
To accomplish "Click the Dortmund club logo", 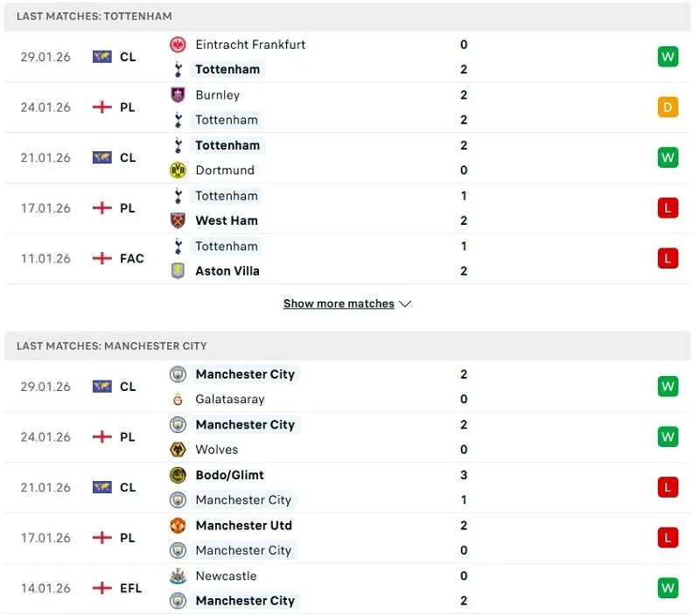I will tap(178, 171).
